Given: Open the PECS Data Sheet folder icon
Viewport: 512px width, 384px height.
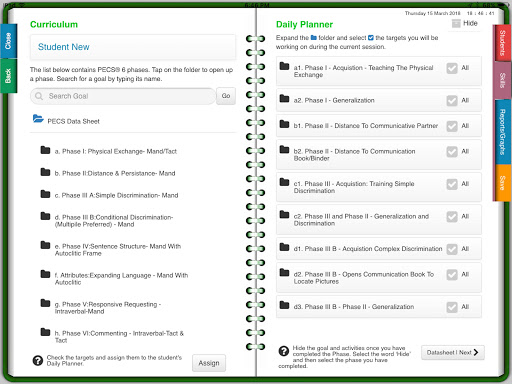Looking at the screenshot, I should coord(38,118).
